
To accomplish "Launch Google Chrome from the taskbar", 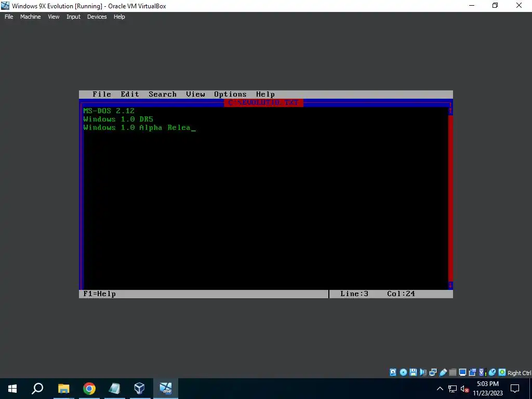I will 89,389.
